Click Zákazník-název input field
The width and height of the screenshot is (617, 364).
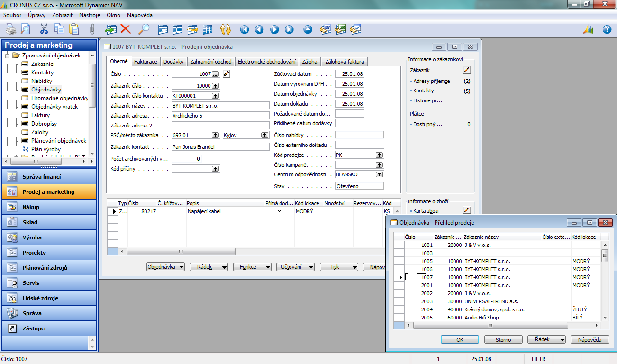click(220, 106)
